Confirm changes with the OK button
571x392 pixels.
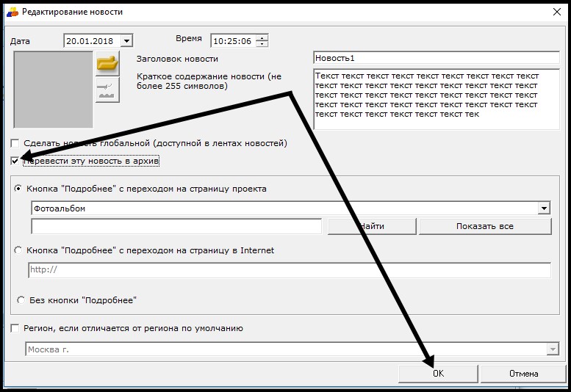click(x=438, y=374)
